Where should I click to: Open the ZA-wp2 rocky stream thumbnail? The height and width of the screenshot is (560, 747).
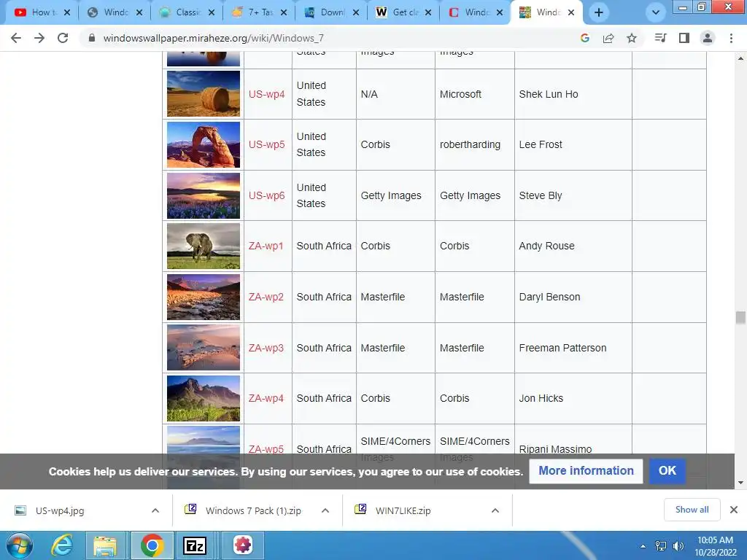click(204, 297)
